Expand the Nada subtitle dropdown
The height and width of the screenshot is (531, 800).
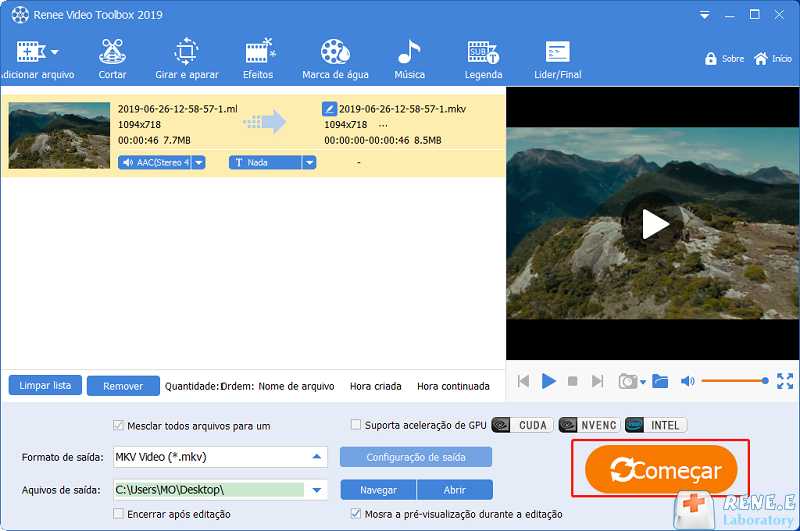point(309,163)
